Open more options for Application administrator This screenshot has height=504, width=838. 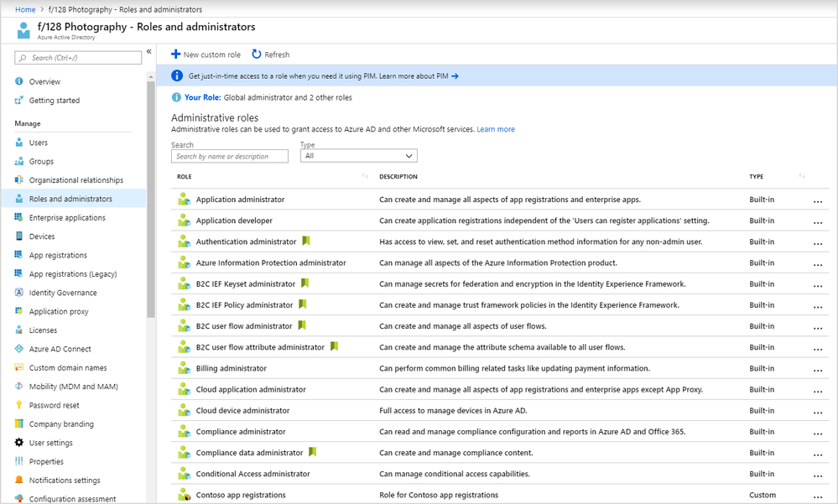tap(818, 201)
